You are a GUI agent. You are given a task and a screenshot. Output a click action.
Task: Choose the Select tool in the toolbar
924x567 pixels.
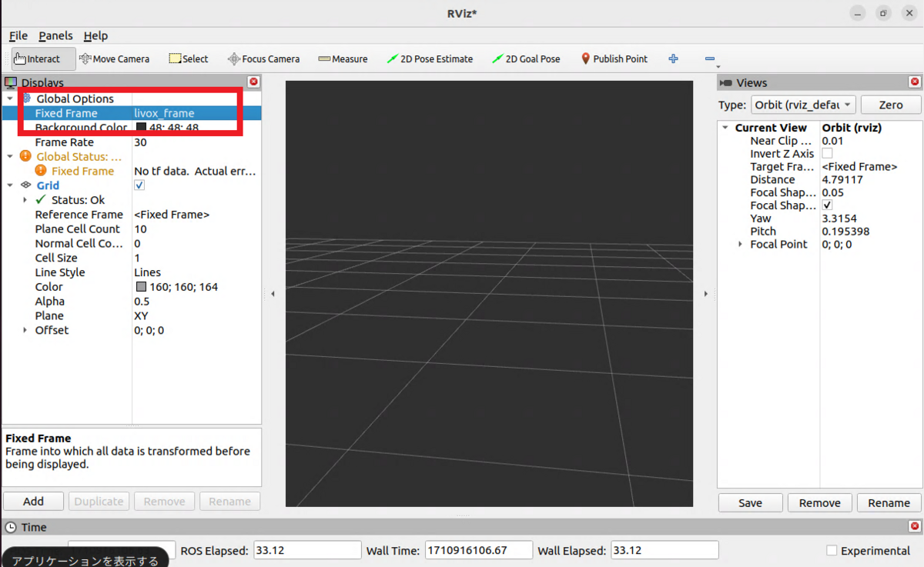click(x=188, y=58)
